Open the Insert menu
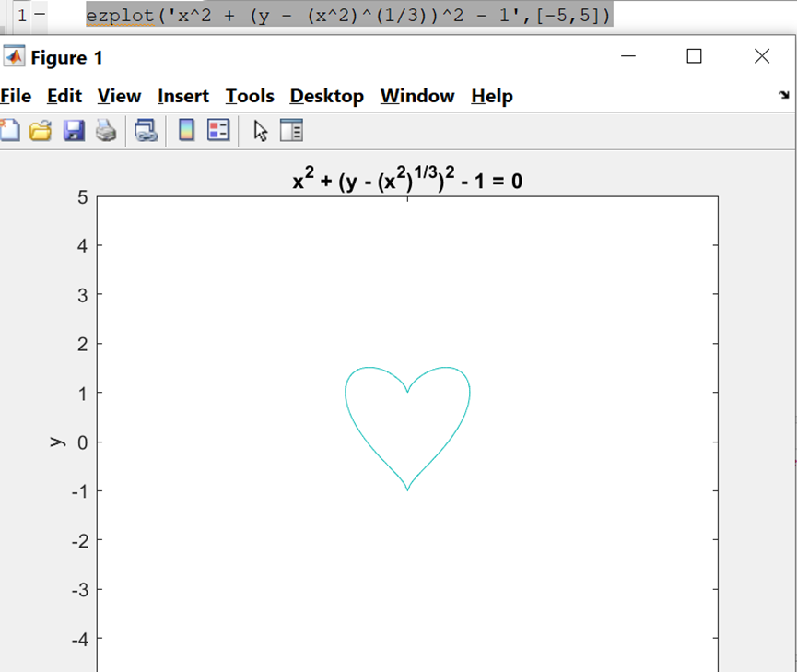The height and width of the screenshot is (672, 797). click(183, 96)
